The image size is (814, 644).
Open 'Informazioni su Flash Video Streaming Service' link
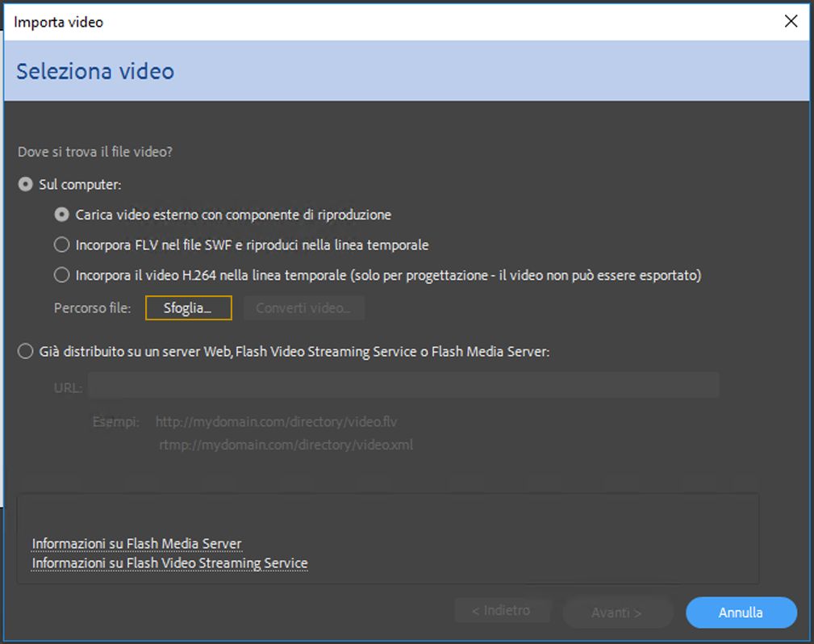pyautogui.click(x=169, y=563)
